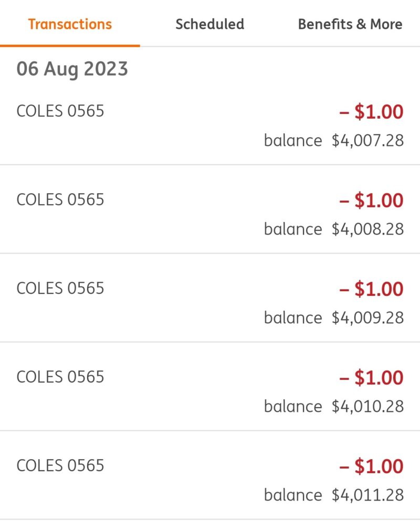Select the balance $4,011.28 text
Viewport: 420px width, 521px height.
(334, 495)
